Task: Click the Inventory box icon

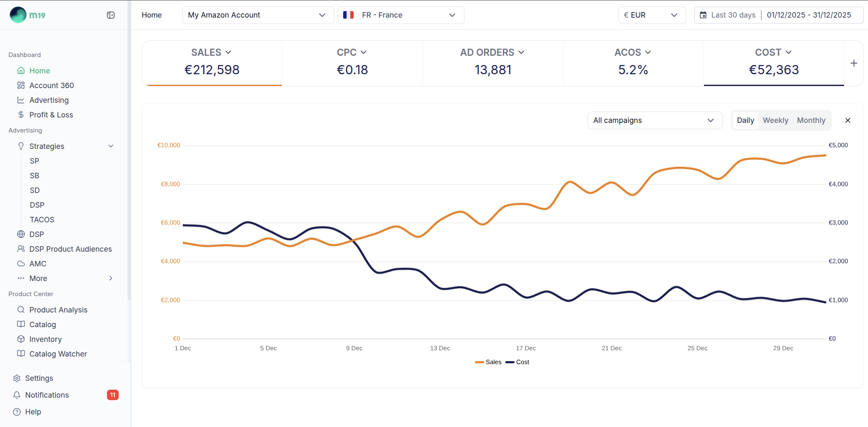Action: [x=21, y=339]
